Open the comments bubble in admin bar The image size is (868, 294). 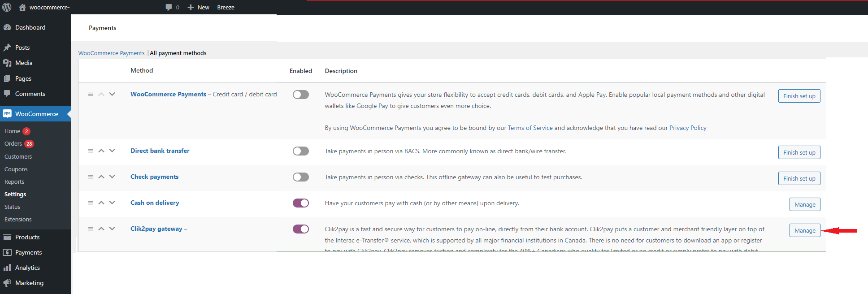click(169, 7)
